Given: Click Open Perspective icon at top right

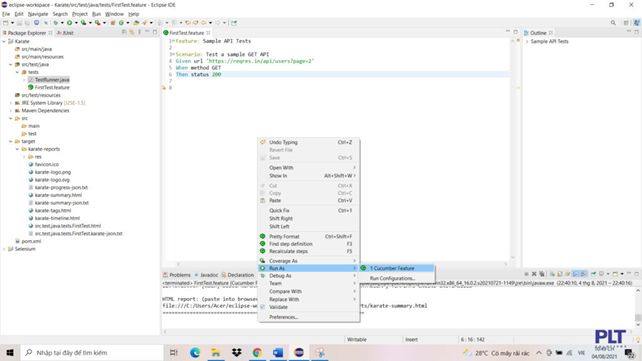Looking at the screenshot, I should click(626, 23).
